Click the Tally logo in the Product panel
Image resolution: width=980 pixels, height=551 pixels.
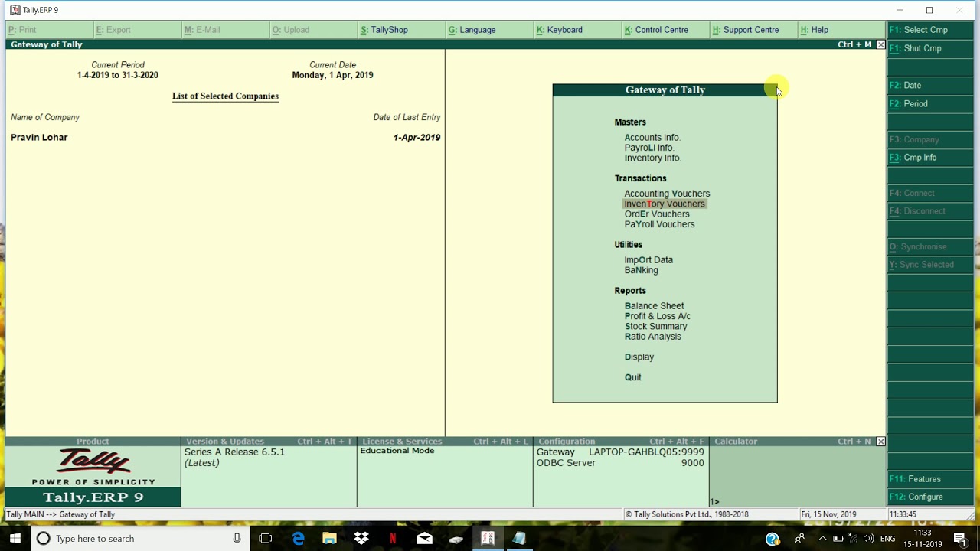[93, 461]
